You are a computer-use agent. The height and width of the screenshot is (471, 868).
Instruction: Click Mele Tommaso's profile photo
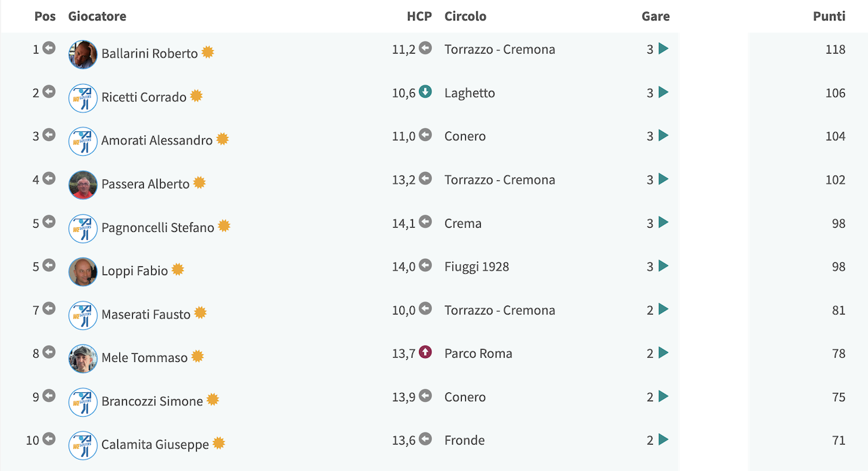tap(83, 359)
